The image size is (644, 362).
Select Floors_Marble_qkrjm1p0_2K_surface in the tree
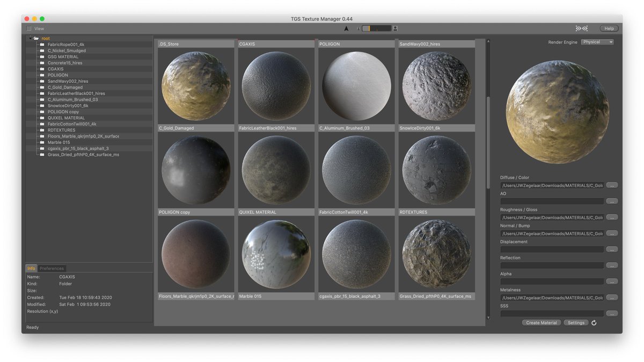(83, 136)
